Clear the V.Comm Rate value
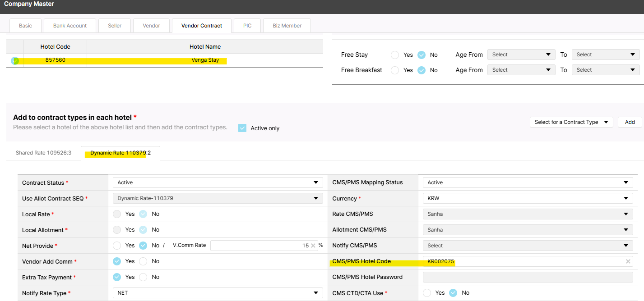The width and height of the screenshot is (644, 301). [x=313, y=246]
